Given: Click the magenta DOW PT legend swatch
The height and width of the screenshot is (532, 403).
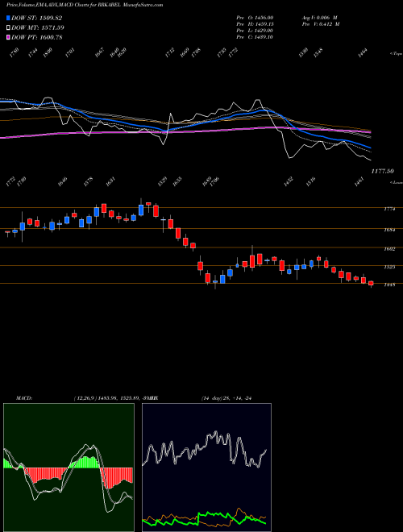Looking at the screenshot, I should [x=8, y=37].
